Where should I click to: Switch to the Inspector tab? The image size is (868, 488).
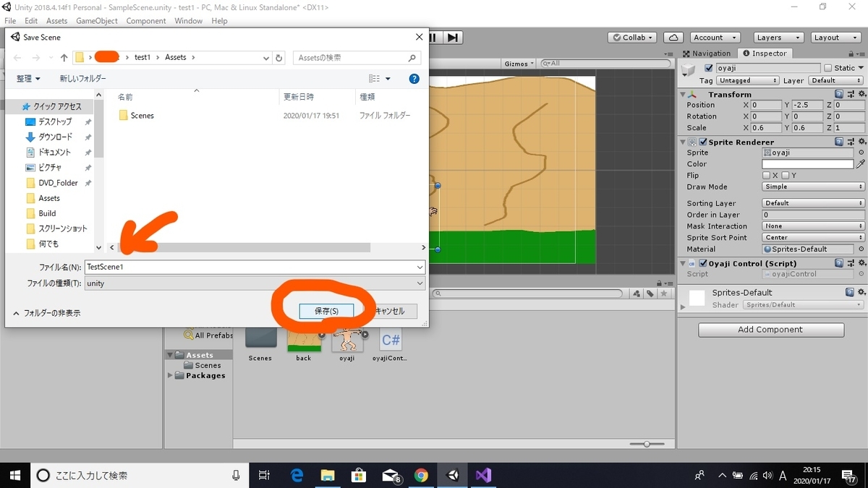[x=765, y=53]
